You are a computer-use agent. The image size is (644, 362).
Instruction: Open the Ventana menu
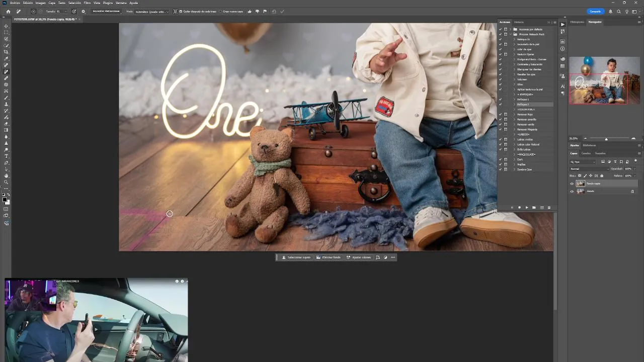point(121,3)
